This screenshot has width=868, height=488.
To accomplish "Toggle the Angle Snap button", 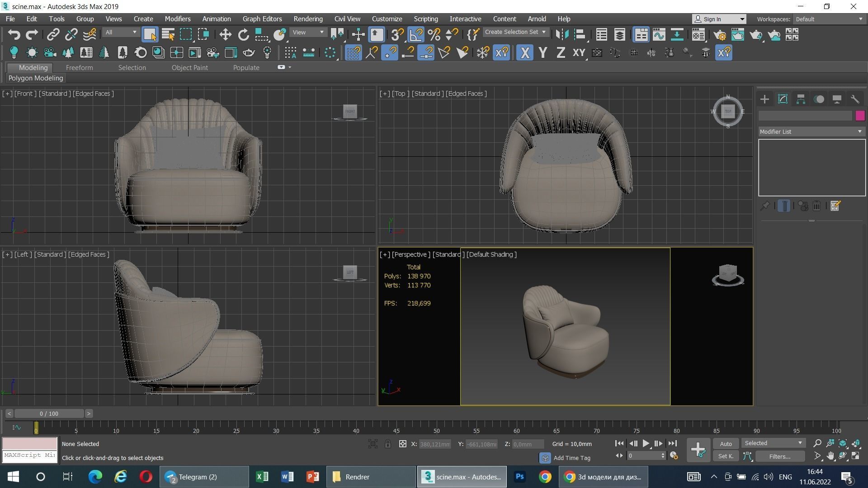I will [416, 35].
